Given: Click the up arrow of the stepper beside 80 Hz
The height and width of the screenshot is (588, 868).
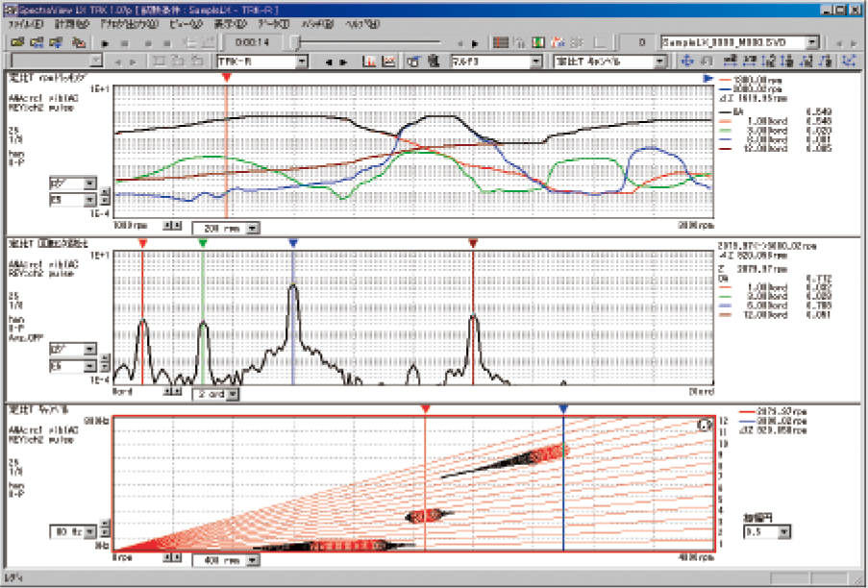Looking at the screenshot, I should 105,524.
